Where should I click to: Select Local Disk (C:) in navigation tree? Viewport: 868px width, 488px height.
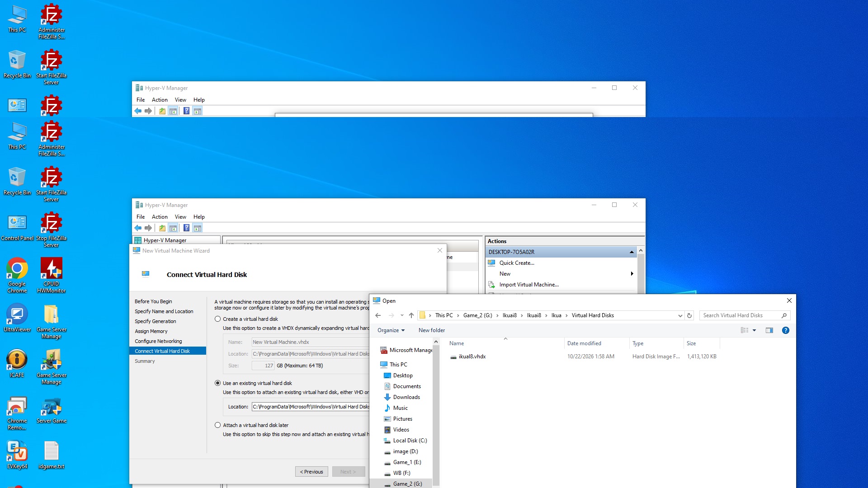coord(410,441)
